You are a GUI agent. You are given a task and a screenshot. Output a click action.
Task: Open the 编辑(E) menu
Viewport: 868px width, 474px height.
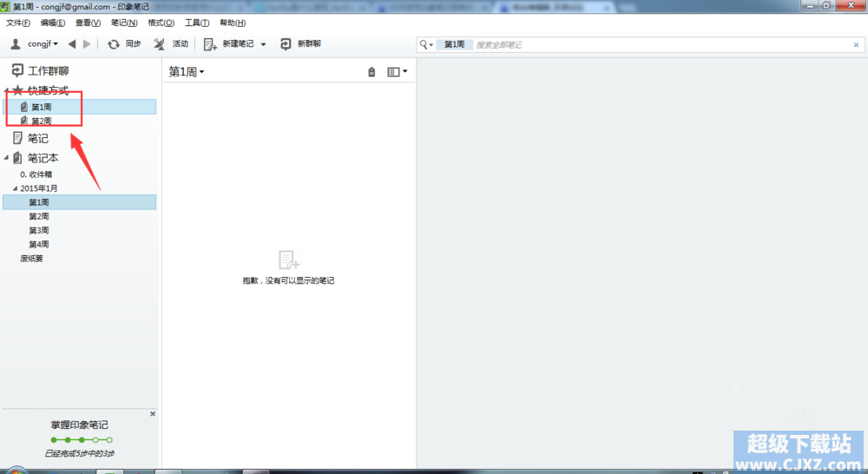pos(53,23)
